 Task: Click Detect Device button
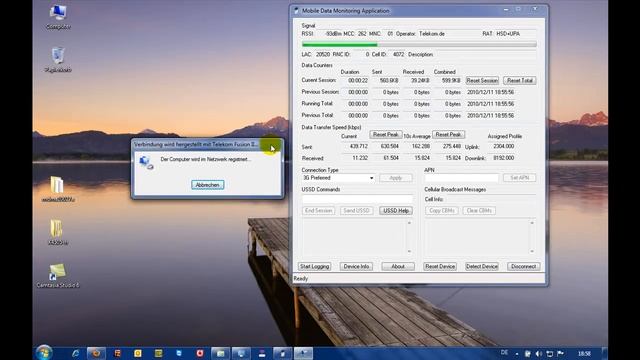(482, 267)
